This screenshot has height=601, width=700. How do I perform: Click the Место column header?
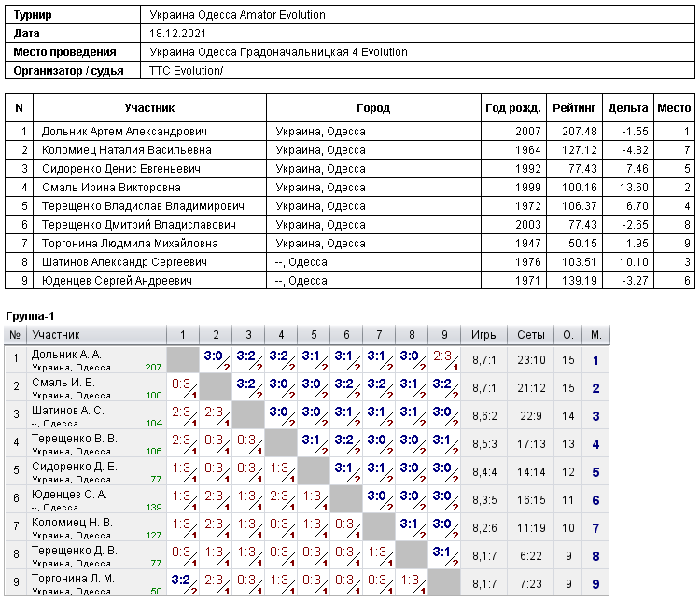tap(674, 108)
